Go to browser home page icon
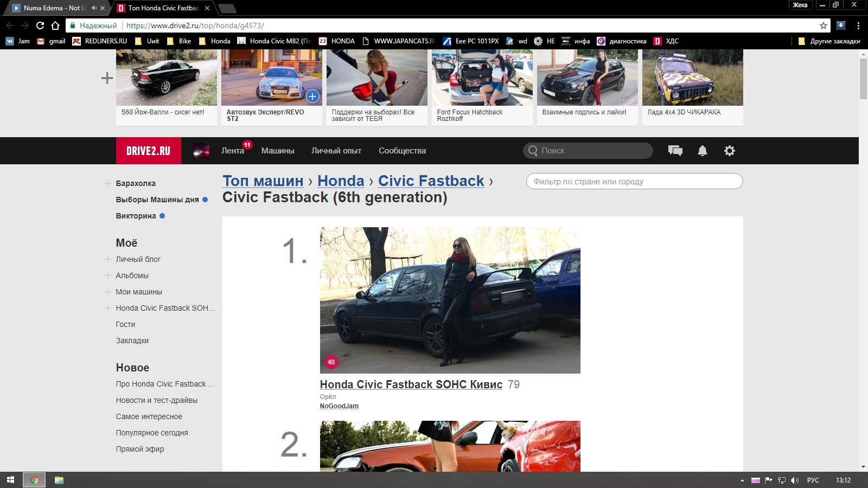Screen dimensions: 868x488 55,25
